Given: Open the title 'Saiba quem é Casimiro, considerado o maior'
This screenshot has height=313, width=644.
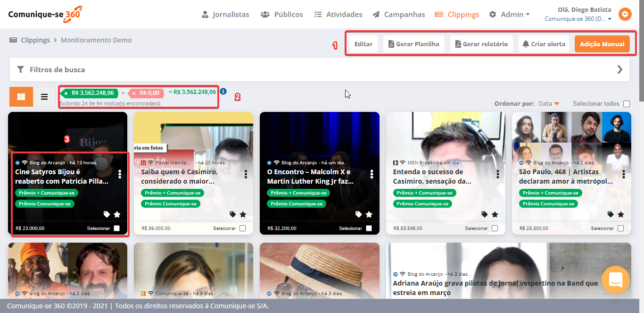Looking at the screenshot, I should (x=179, y=176).
